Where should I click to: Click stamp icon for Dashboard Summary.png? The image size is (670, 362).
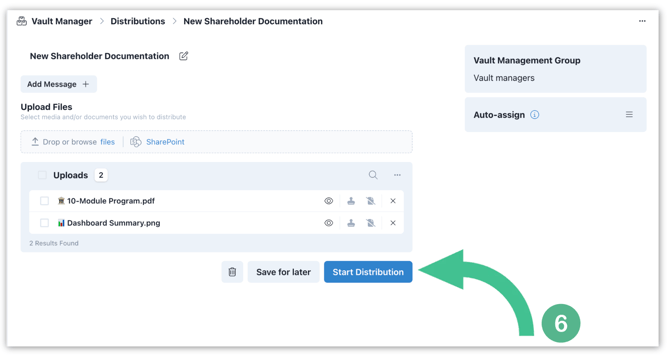(x=351, y=223)
